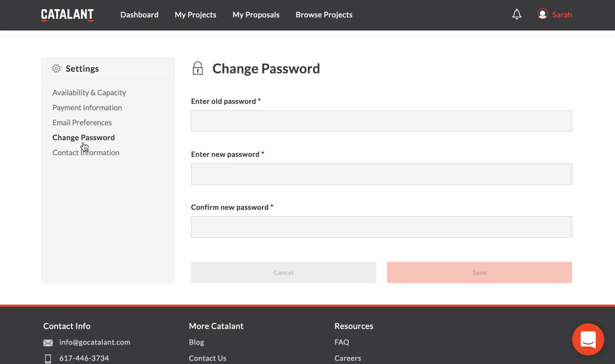Focus the new password field
The image size is (615, 364).
(381, 174)
